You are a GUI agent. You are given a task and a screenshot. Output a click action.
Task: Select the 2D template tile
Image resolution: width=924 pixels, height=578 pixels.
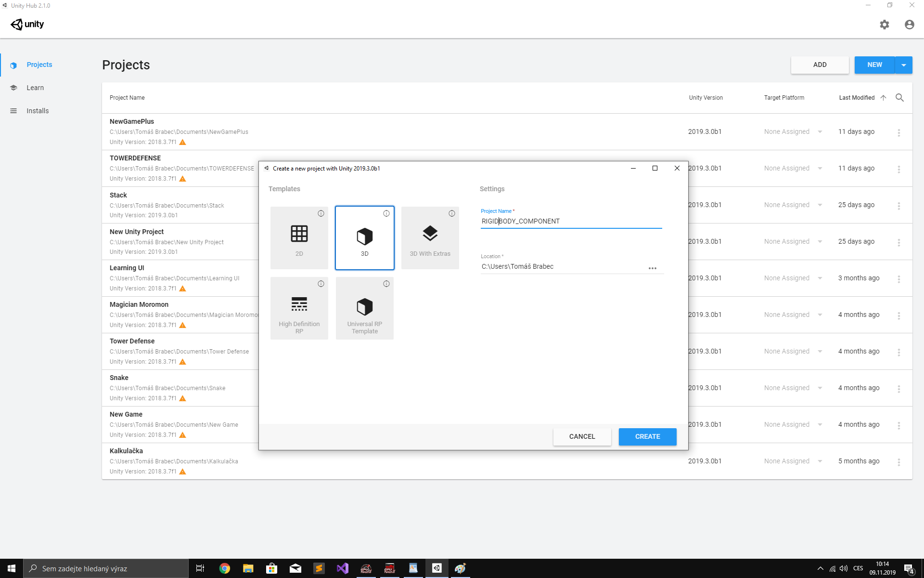[299, 238]
